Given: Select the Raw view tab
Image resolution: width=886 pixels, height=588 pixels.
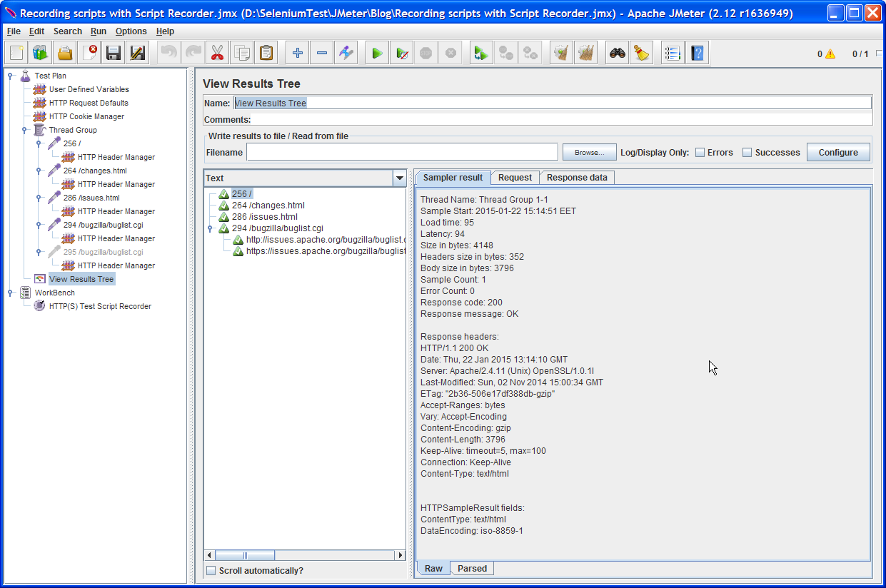Looking at the screenshot, I should click(433, 569).
